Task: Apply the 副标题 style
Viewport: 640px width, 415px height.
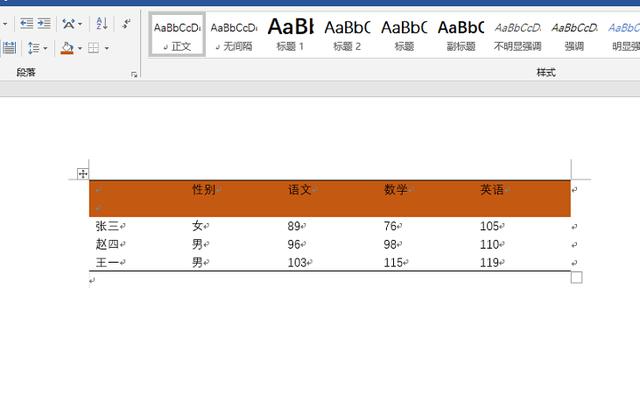Action: click(x=461, y=35)
